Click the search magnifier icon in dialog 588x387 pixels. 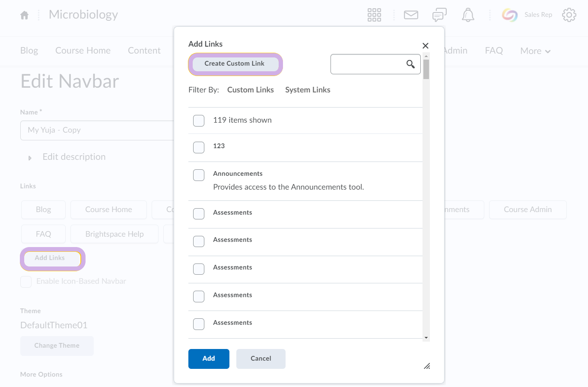[410, 64]
